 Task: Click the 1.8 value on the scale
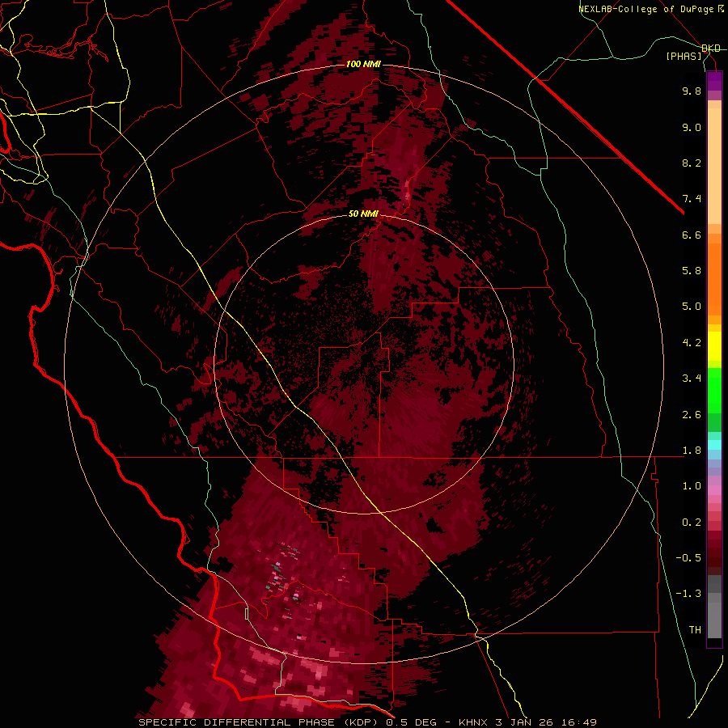pyautogui.click(x=692, y=451)
